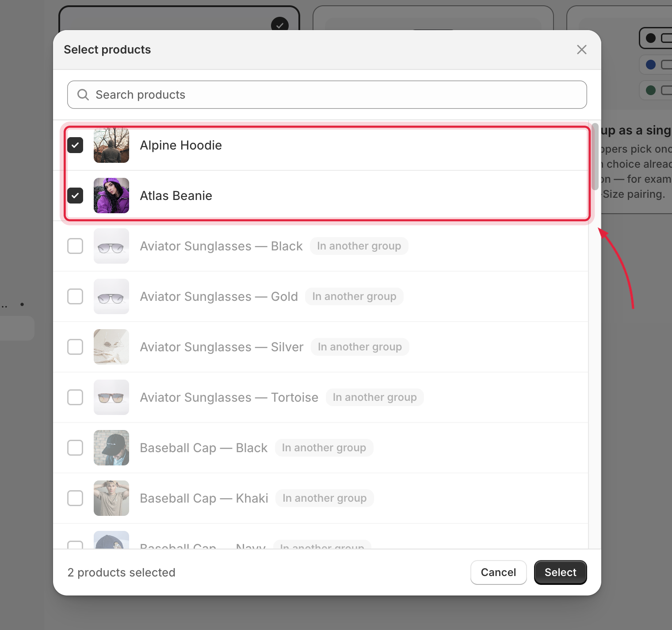672x630 pixels.
Task: Click Aviator Sunglasses — Tortoise name text
Action: (x=229, y=397)
